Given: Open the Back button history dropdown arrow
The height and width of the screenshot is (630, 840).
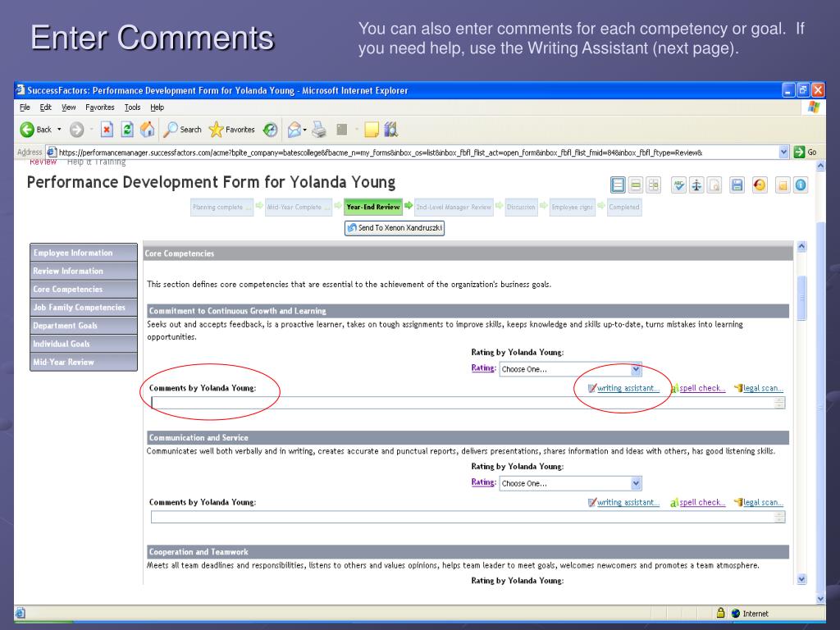Looking at the screenshot, I should pyautogui.click(x=59, y=130).
